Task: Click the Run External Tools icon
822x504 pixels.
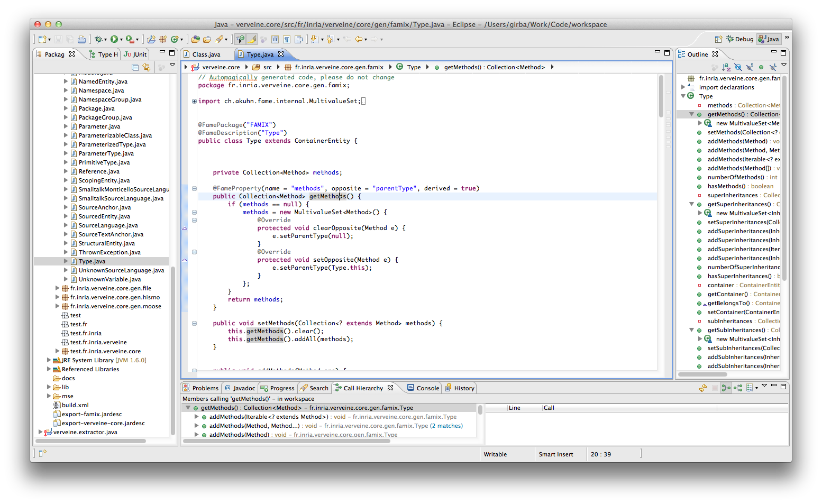Action: 130,39
